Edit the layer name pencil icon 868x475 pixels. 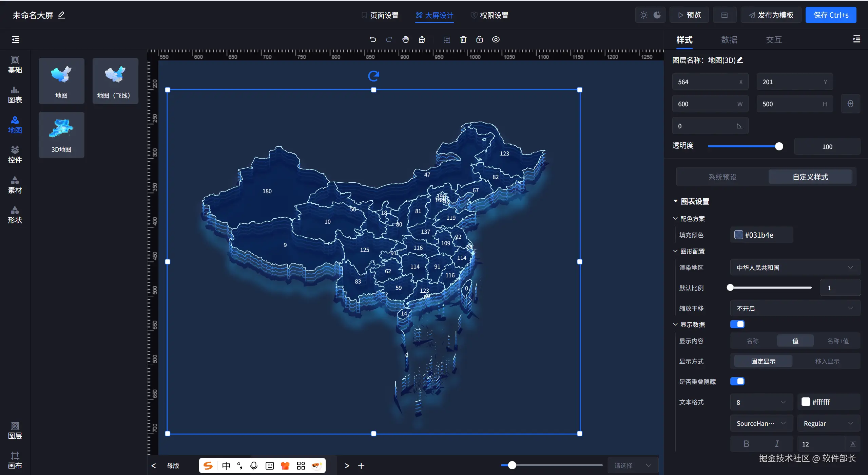click(x=740, y=60)
